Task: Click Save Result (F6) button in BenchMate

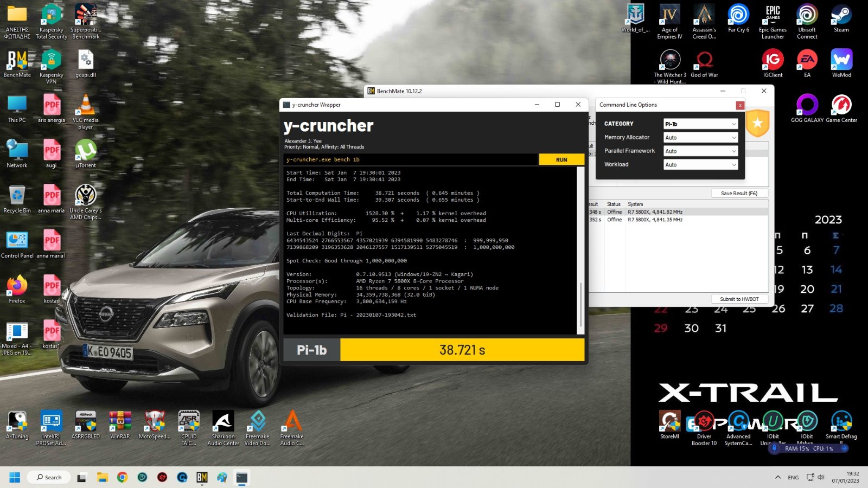Action: [x=739, y=193]
